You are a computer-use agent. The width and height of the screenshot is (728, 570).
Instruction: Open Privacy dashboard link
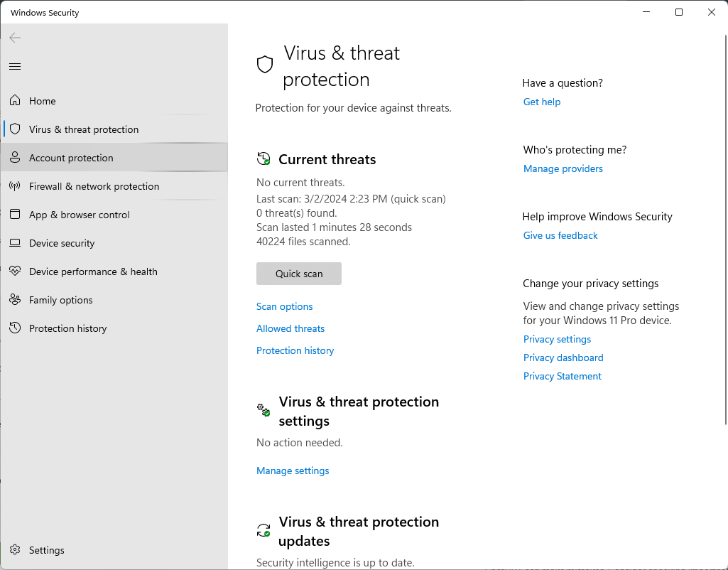(563, 357)
